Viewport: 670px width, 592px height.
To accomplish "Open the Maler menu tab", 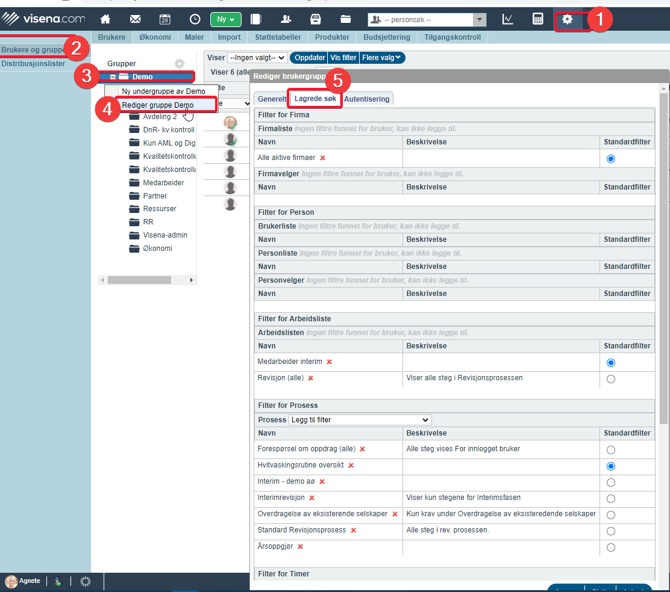I will tap(194, 37).
